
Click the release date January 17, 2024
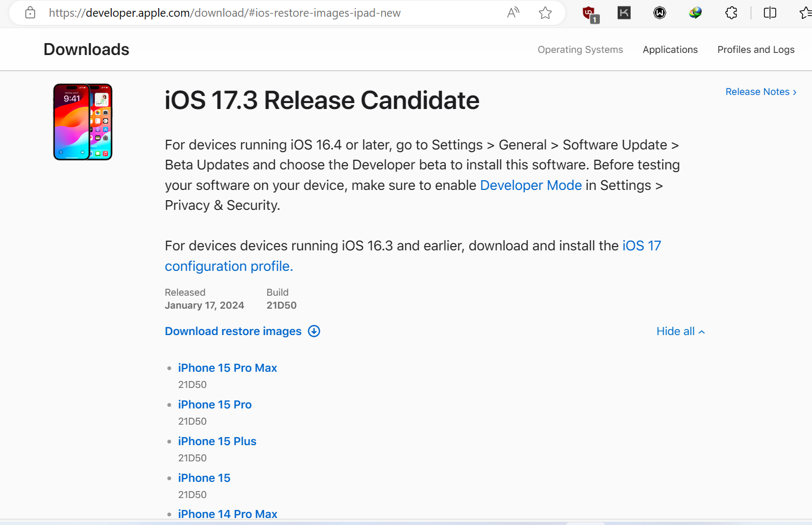pos(204,305)
